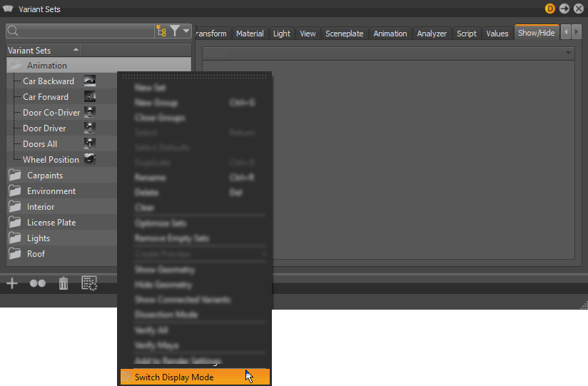Switch to the Material tab
Image resolution: width=588 pixels, height=386 pixels.
pos(250,34)
